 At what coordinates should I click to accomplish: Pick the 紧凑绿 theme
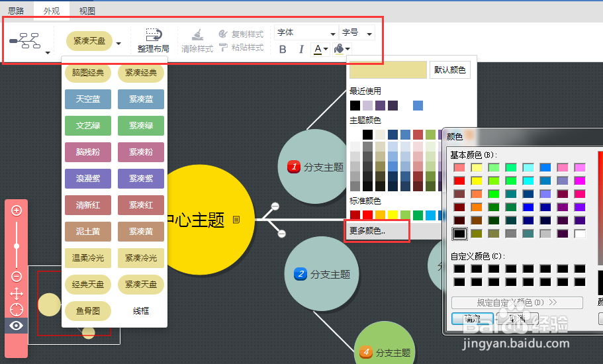141,126
